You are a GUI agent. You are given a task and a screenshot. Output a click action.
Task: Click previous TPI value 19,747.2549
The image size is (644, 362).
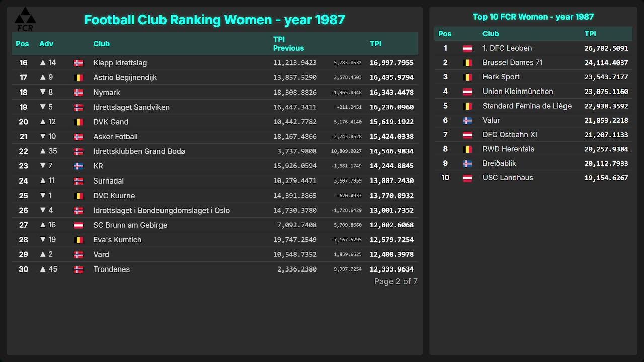(295, 240)
